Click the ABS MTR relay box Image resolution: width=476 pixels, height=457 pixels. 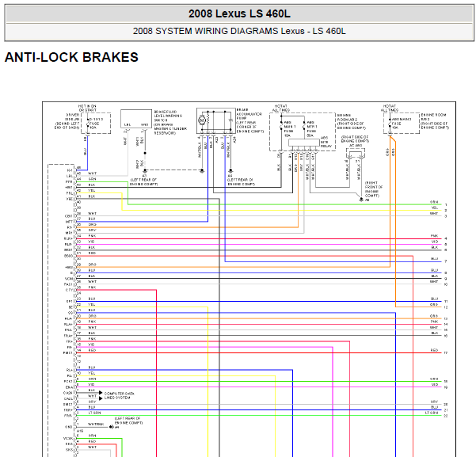[304, 143]
